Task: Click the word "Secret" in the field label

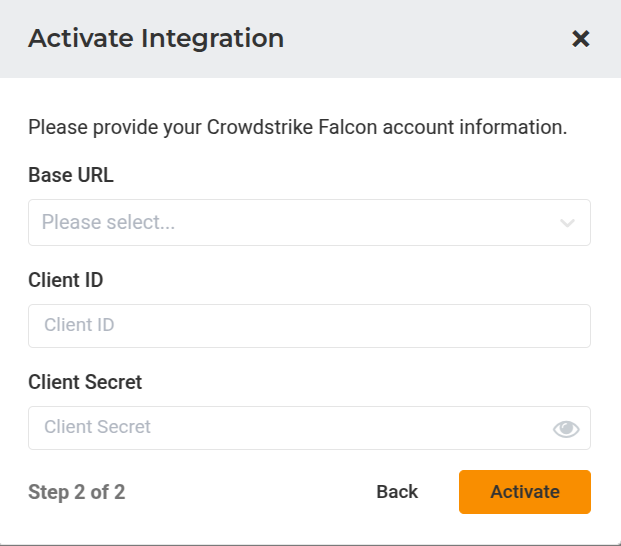Action: (x=111, y=382)
